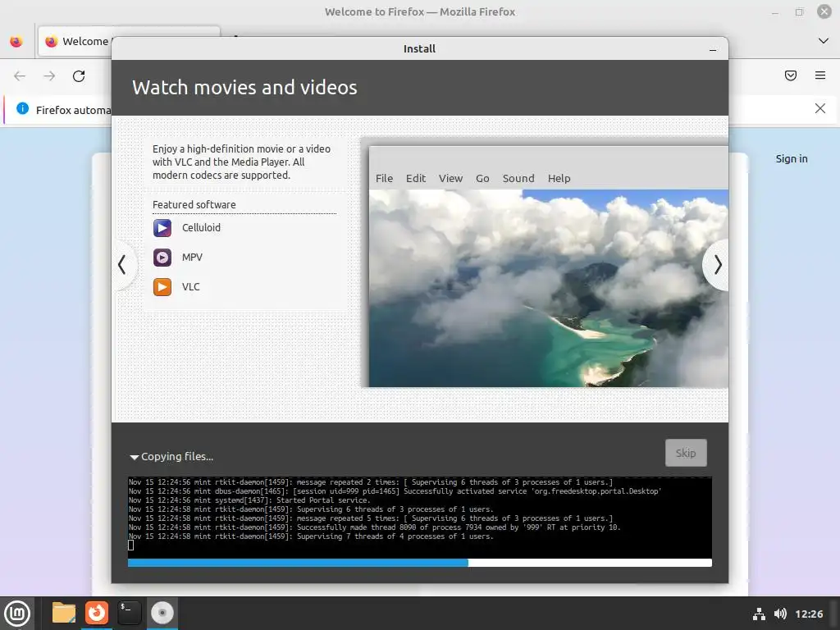Advance slideshow with right chevron arrow
This screenshot has width=840, height=630.
tap(717, 265)
